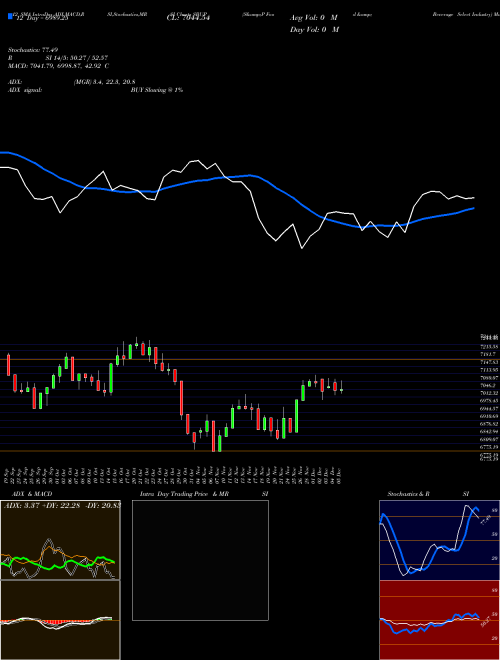
Task: Open the MACD histogram mini chart
Action: 60,620
